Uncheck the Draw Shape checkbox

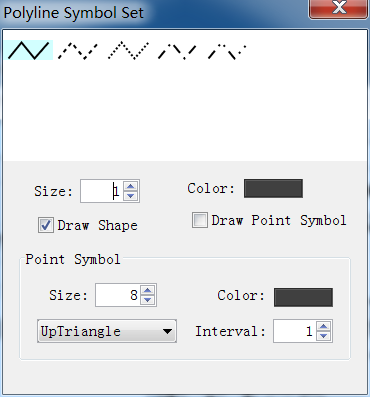[46, 225]
